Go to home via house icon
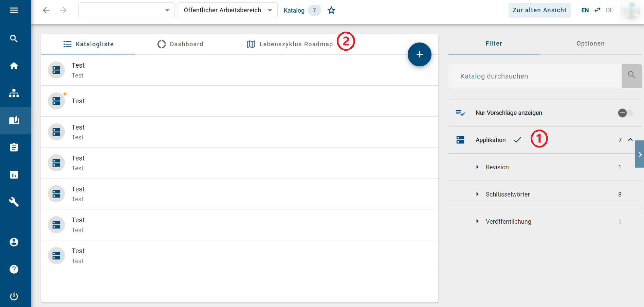Screen dimensions: 644x307 (14, 66)
